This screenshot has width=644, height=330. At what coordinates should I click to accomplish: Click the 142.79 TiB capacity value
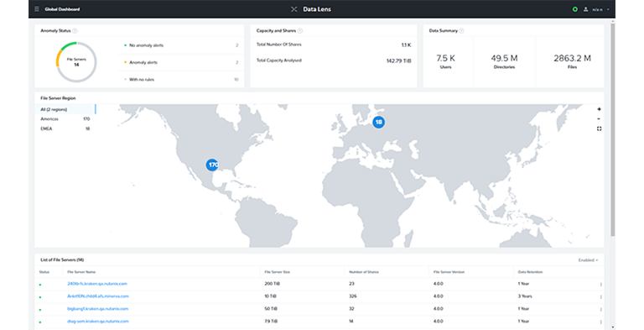click(x=399, y=61)
